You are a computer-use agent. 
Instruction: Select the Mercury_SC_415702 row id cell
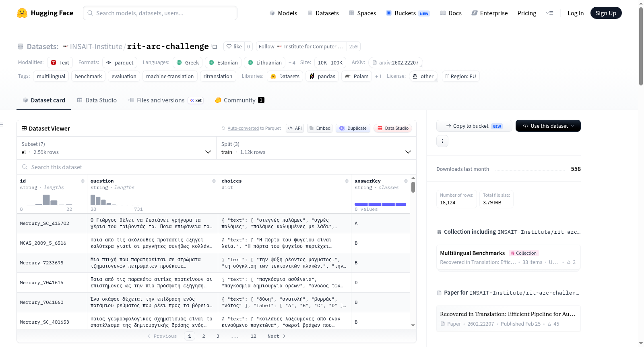tap(52, 223)
